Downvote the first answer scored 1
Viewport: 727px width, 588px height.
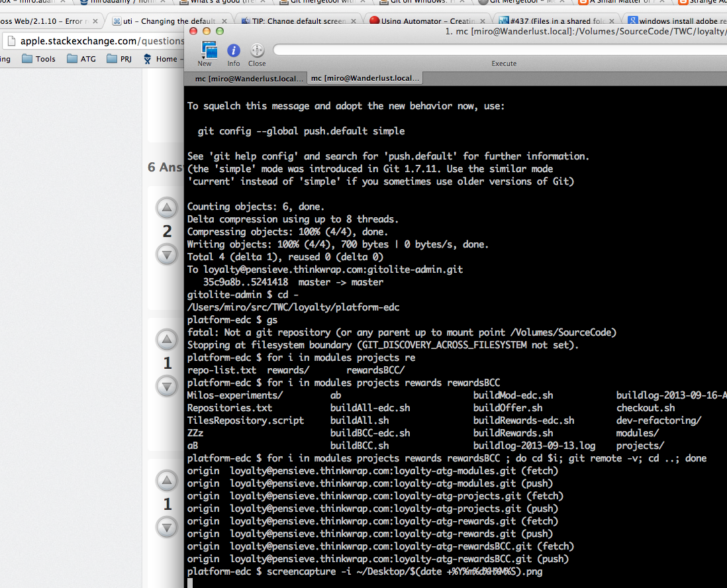coord(167,386)
